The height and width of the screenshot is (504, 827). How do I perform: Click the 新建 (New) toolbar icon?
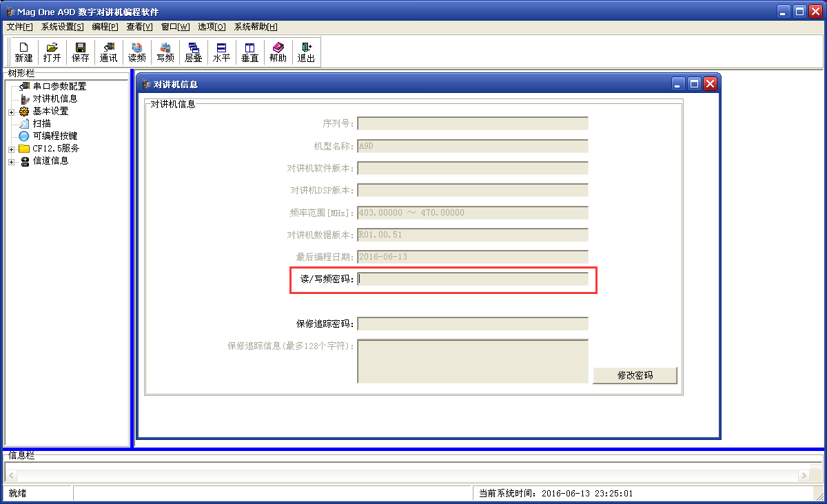[23, 47]
